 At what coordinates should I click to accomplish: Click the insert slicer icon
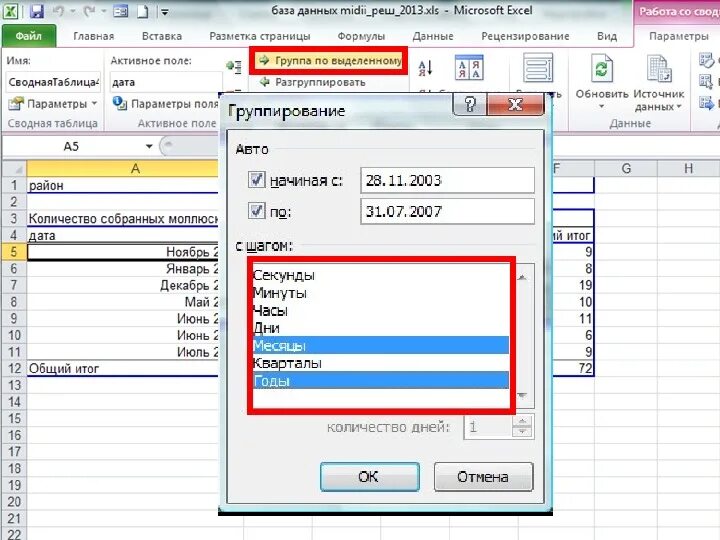click(x=538, y=68)
